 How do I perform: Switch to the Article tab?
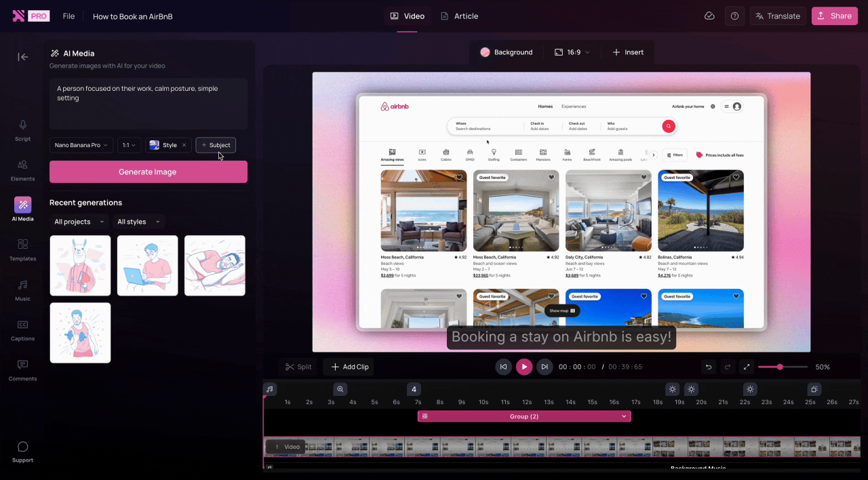[459, 16]
